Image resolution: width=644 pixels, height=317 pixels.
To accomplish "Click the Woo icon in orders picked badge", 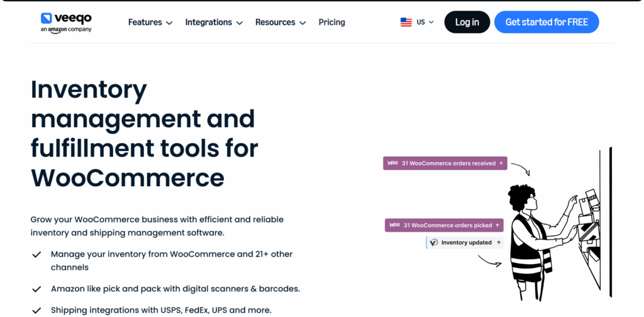I will tap(395, 225).
